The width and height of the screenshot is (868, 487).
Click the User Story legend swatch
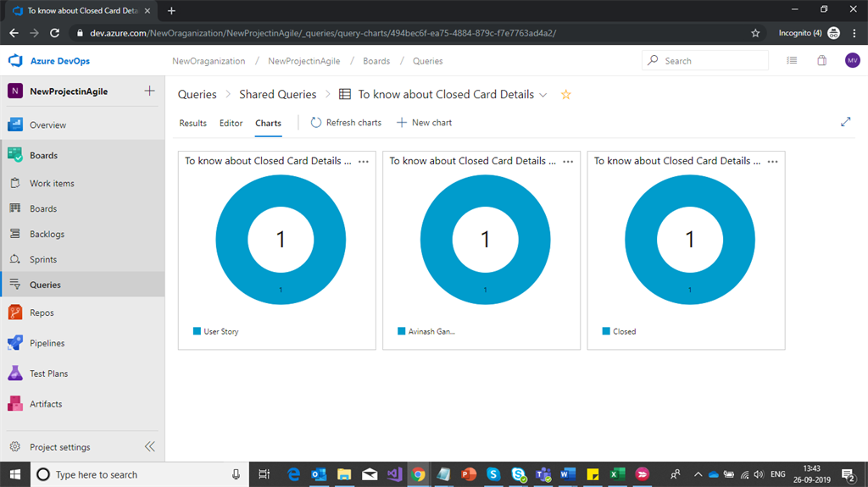[197, 331]
